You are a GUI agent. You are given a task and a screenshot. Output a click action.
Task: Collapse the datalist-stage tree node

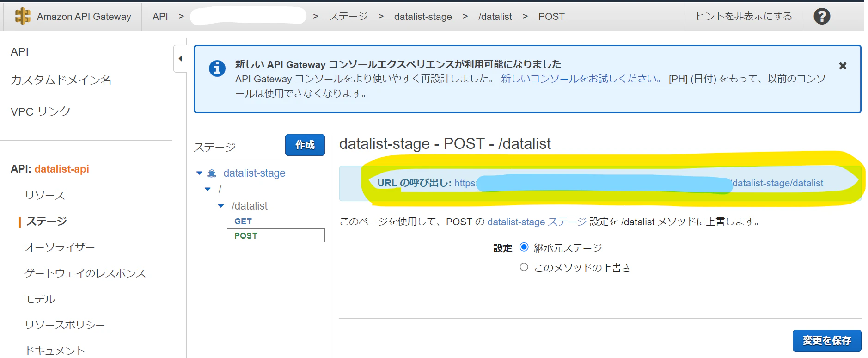199,173
